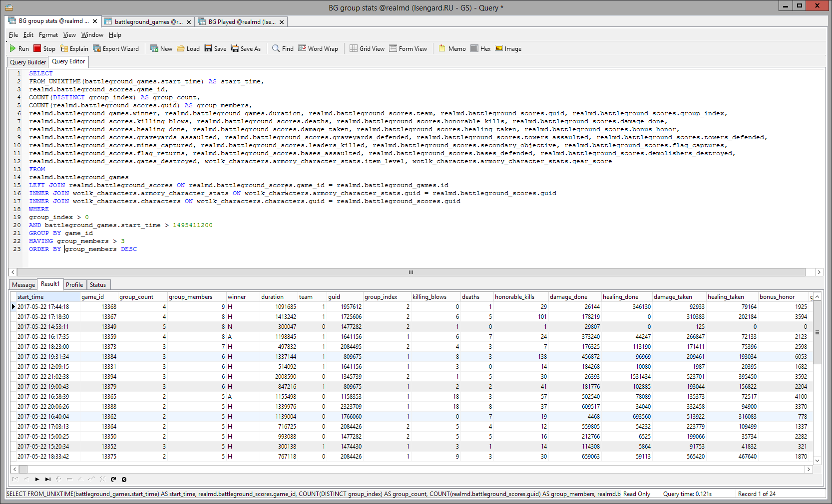Place the cursor on the GROUP BY line
Screen dimensions: 832x504
pos(61,233)
